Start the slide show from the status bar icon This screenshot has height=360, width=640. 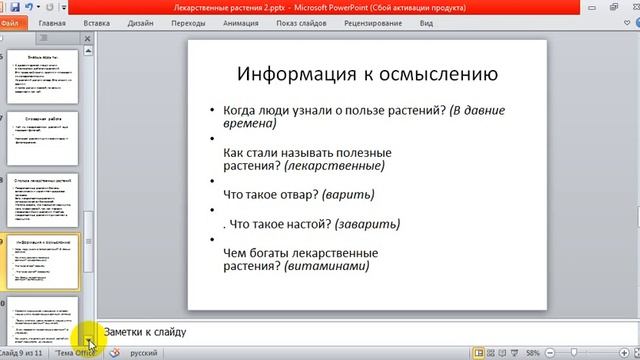(515, 353)
